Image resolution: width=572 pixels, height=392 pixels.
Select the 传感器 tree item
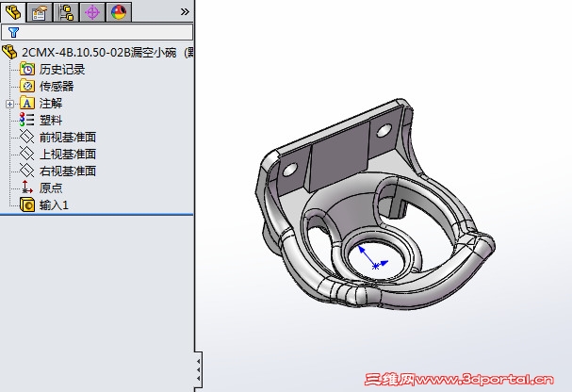[x=57, y=86]
